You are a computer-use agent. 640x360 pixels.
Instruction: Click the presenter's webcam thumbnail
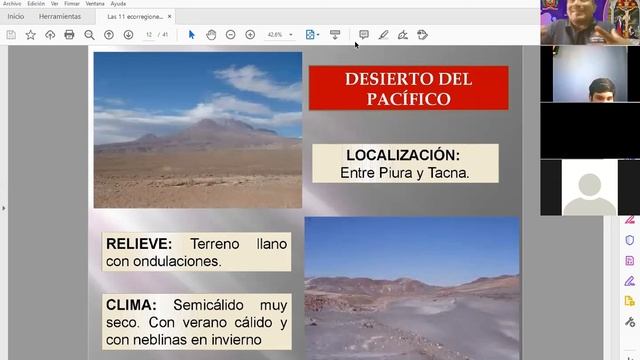(x=590, y=22)
